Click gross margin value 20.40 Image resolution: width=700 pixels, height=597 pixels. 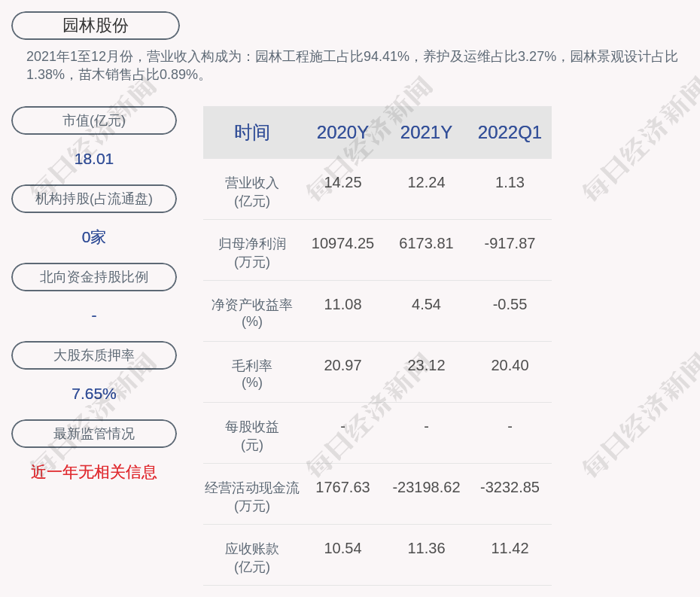510,365
